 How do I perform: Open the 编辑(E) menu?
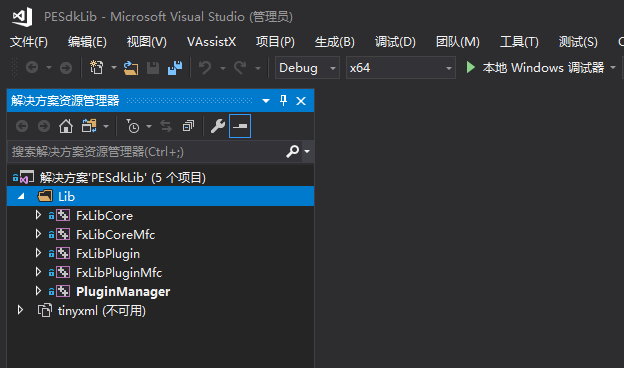coord(87,42)
